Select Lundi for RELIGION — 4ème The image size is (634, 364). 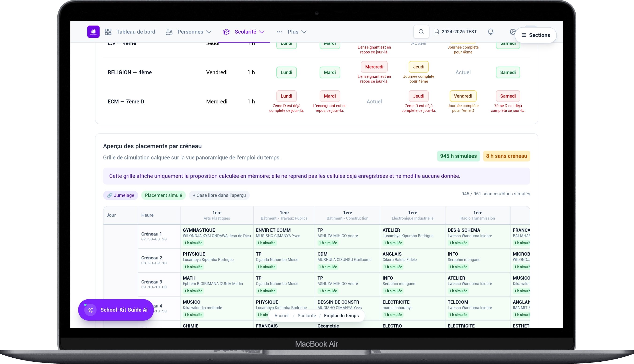click(286, 72)
